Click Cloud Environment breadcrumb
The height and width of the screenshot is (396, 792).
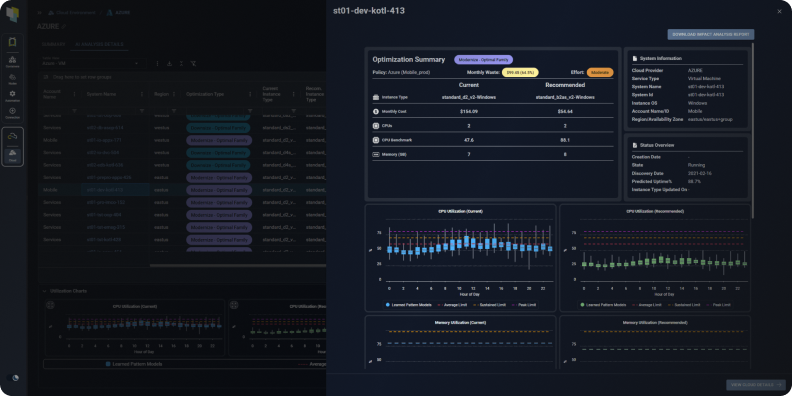tap(75, 12)
